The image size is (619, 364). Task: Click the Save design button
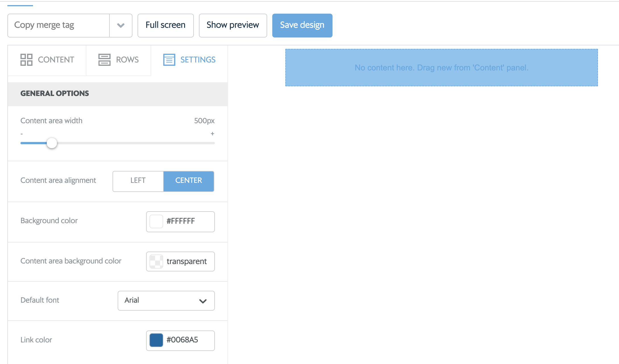[x=302, y=25]
